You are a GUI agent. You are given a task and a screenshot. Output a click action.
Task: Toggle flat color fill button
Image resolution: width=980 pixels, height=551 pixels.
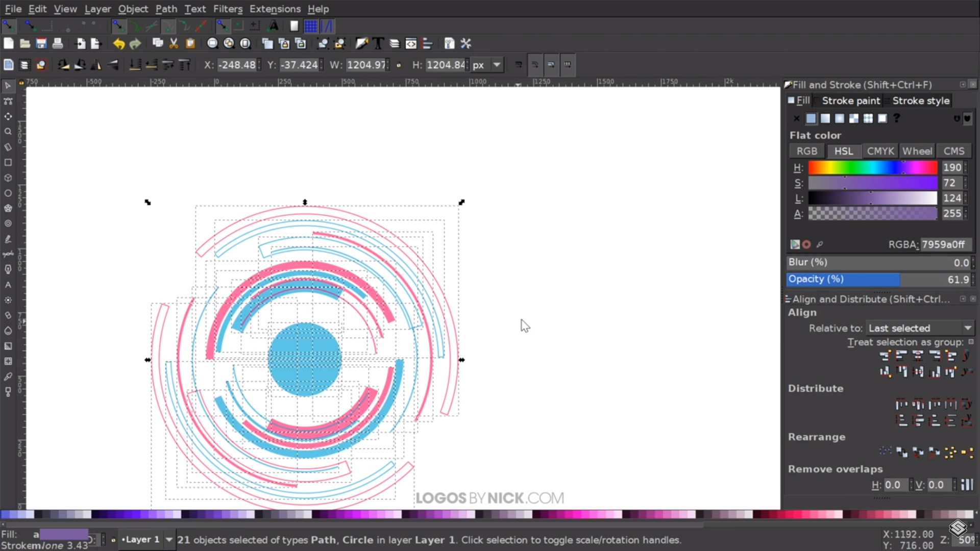point(811,118)
